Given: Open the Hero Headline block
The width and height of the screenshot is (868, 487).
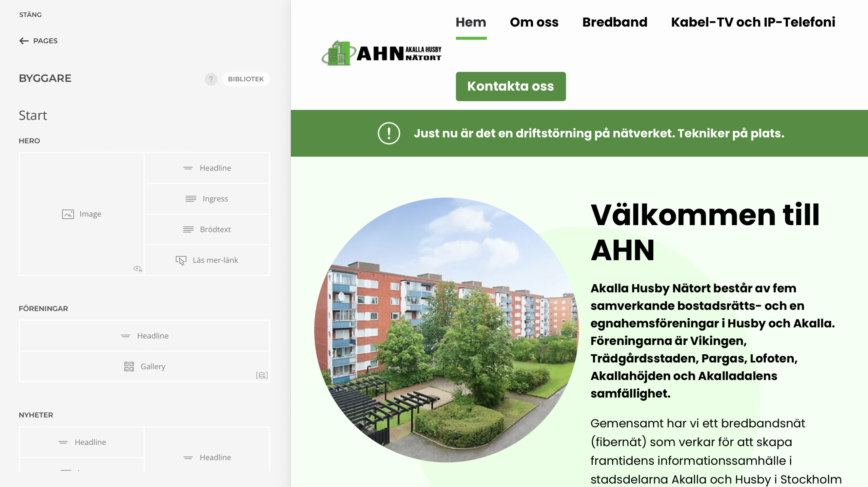Looking at the screenshot, I should coord(207,168).
